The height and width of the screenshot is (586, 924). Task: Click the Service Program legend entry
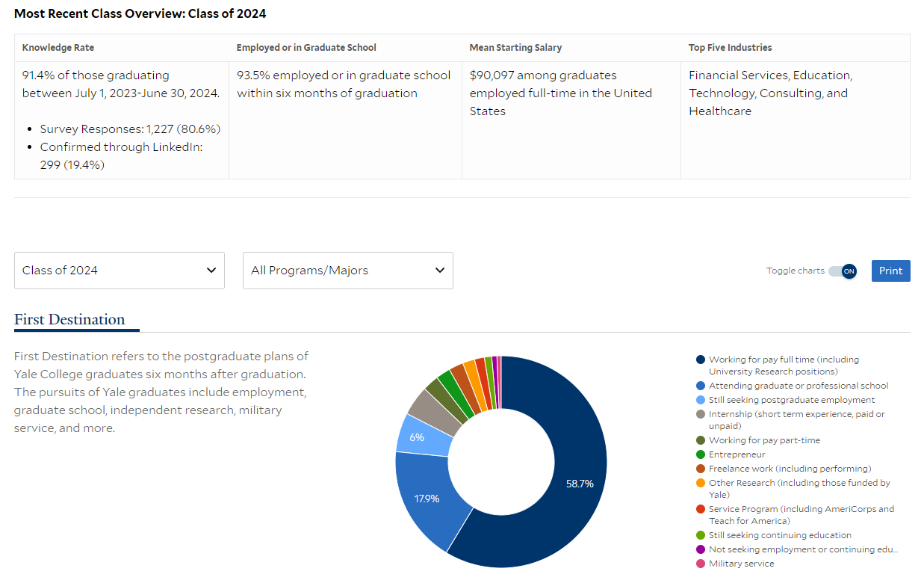click(801, 509)
